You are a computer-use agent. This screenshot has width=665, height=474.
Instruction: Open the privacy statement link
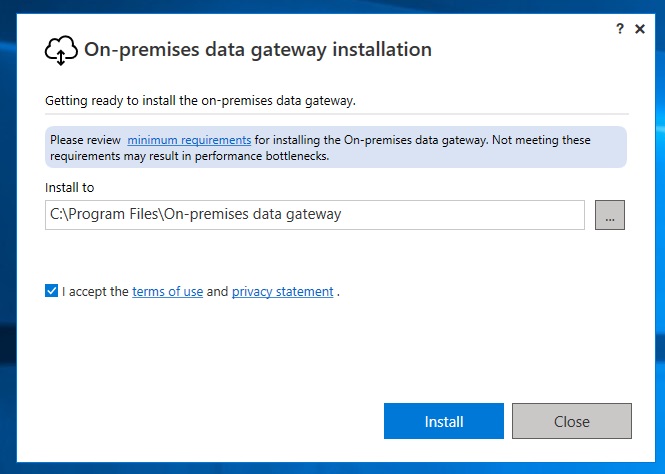(x=282, y=292)
